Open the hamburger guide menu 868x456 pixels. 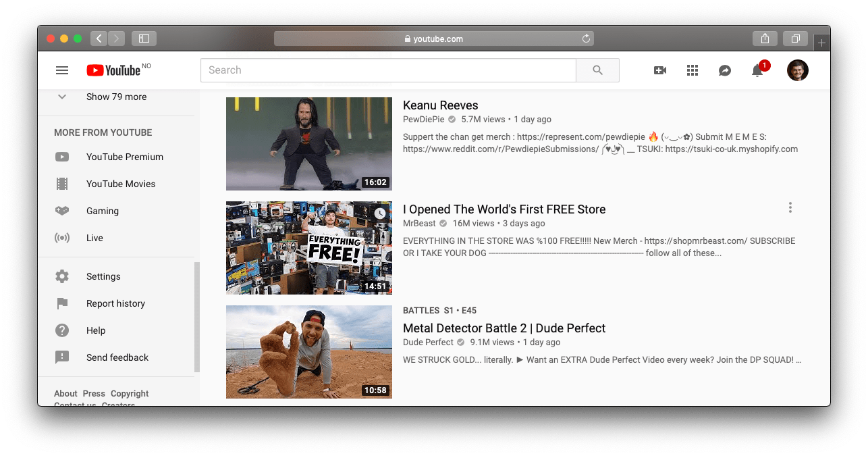coord(62,70)
